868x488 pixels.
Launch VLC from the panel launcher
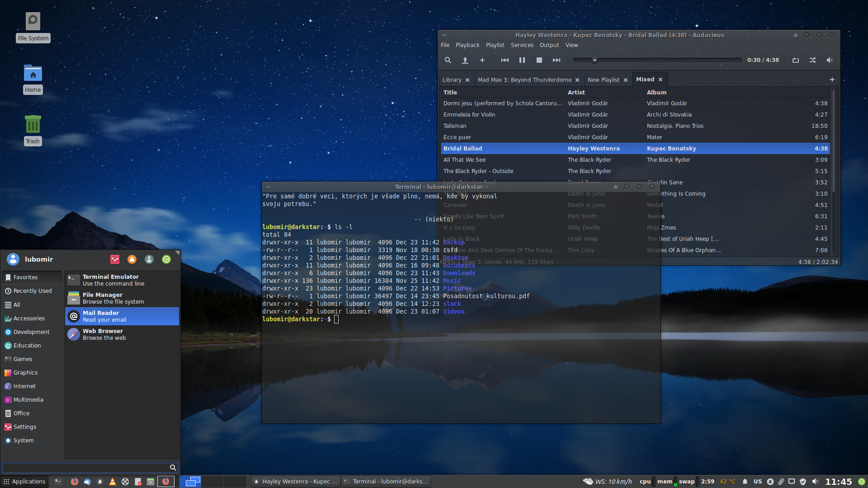[x=113, y=482]
